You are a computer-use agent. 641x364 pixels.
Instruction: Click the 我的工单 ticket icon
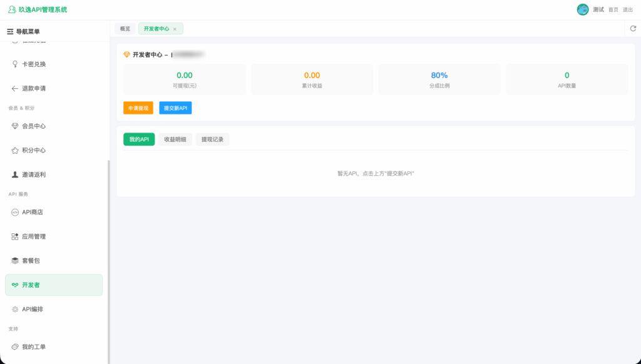[15, 347]
